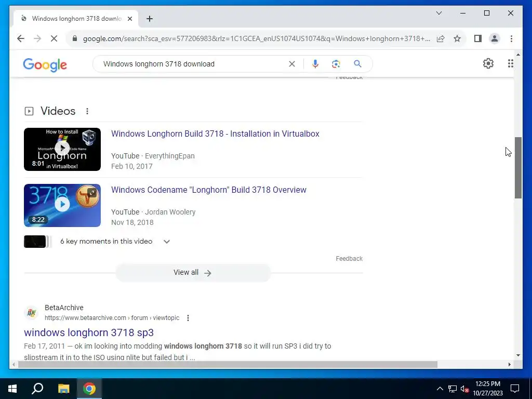This screenshot has height=399, width=532.
Task: Click the horizontal scrollbar thumb
Action: pos(228,365)
